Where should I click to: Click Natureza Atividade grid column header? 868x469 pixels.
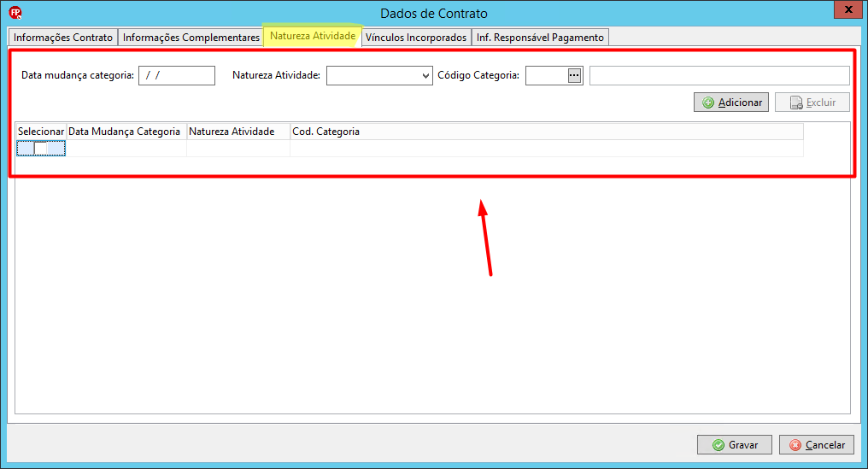coord(238,132)
